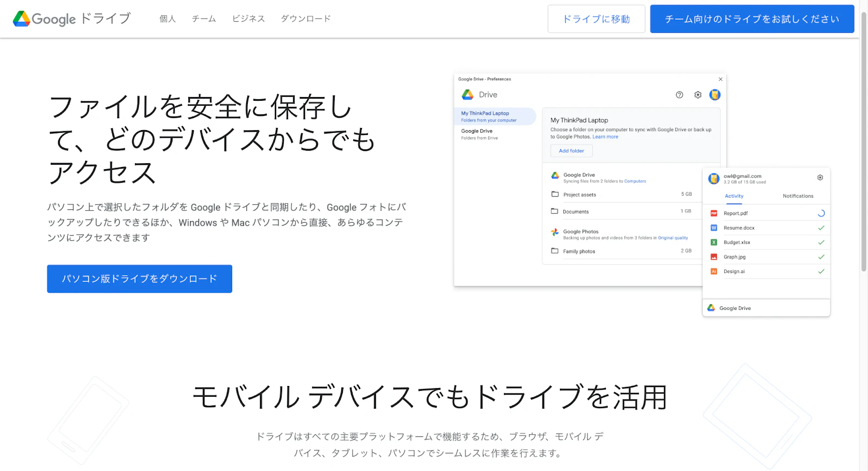868x471 pixels.
Task: Click the Google Drive icon in sync list
Action: coord(555,175)
